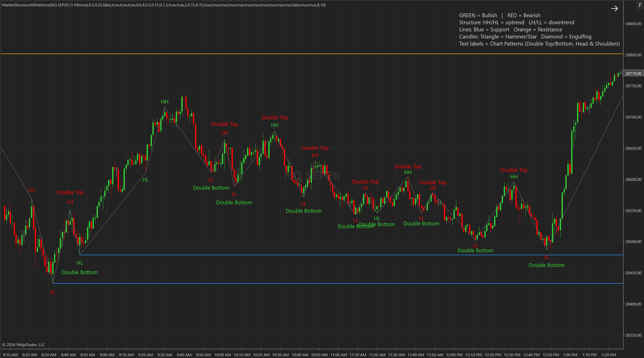Click the legend line starting 'Structure: HH/HL = uptrend'
The height and width of the screenshot is (358, 644).
coord(516,23)
